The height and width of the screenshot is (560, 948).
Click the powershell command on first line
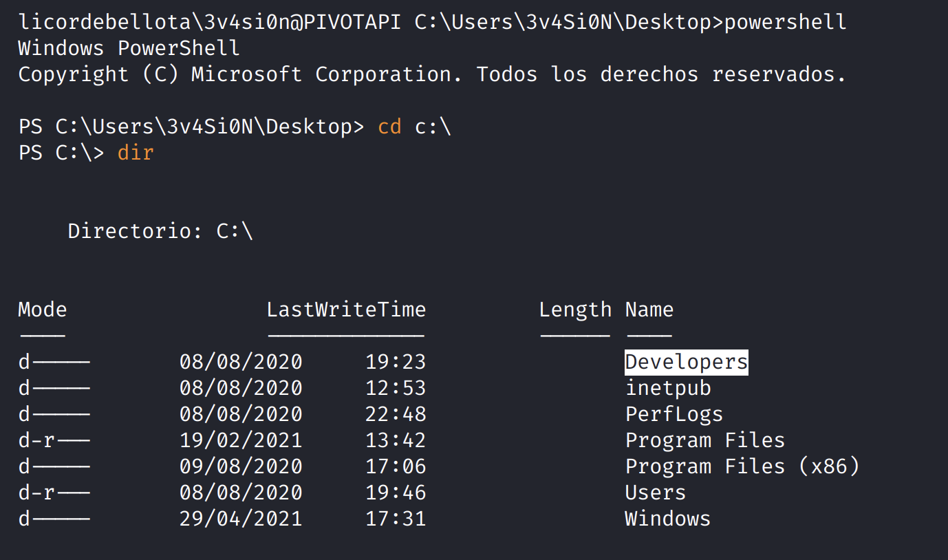point(785,22)
